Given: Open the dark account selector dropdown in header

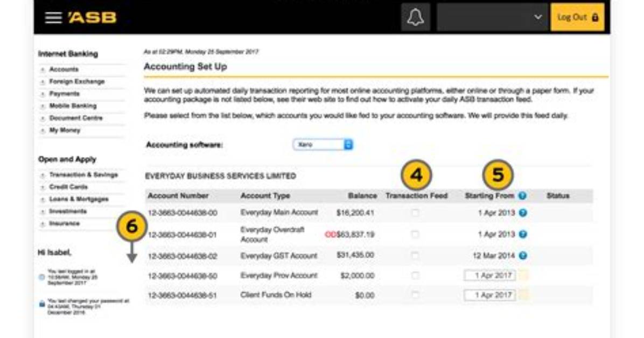Looking at the screenshot, I should coord(493,17).
